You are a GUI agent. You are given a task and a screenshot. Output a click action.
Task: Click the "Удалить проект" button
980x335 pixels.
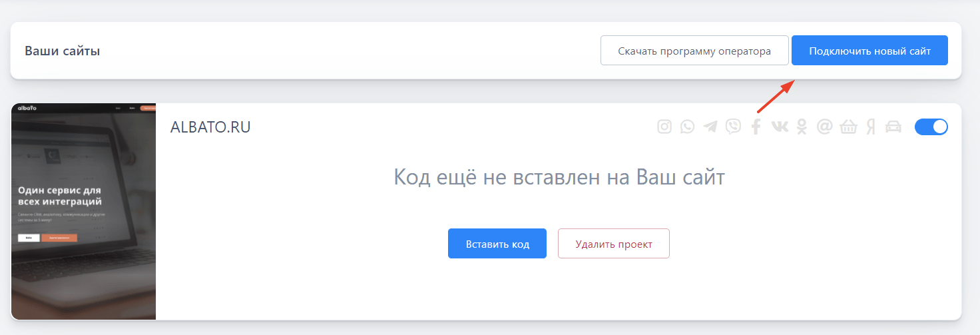coord(614,244)
